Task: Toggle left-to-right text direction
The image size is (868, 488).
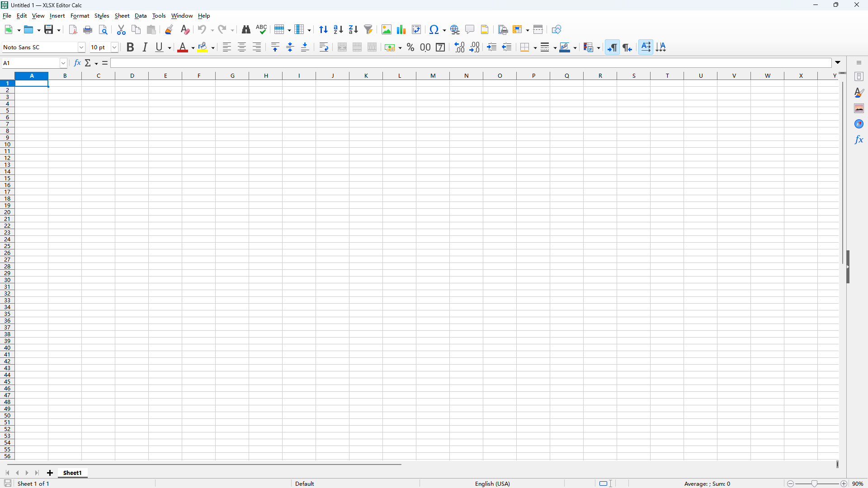Action: click(613, 47)
